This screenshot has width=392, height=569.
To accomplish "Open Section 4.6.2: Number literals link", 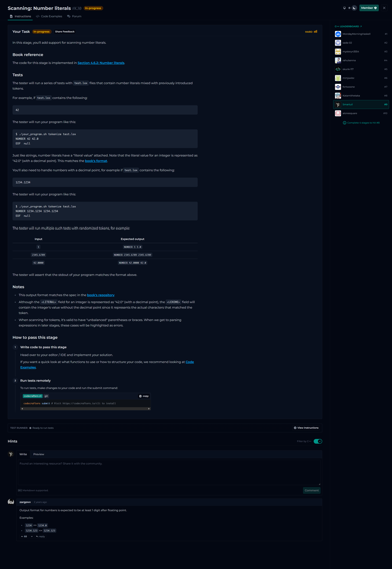I will tap(101, 63).
